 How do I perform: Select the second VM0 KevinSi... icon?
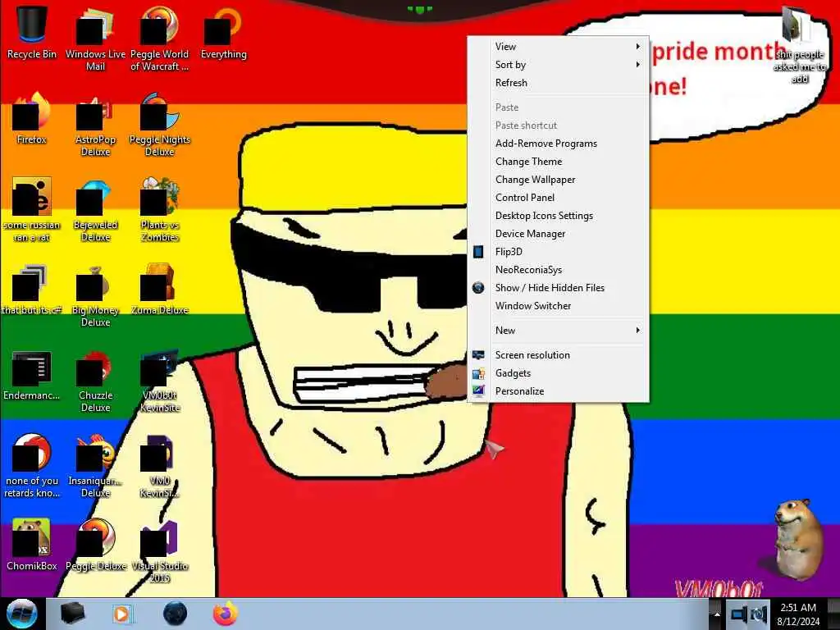(x=160, y=466)
